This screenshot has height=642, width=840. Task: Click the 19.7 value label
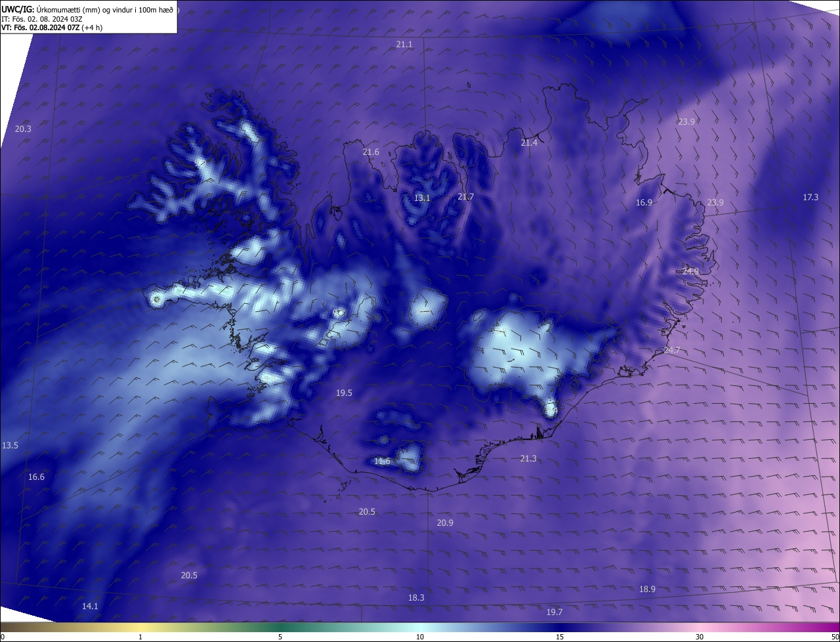[x=555, y=612]
